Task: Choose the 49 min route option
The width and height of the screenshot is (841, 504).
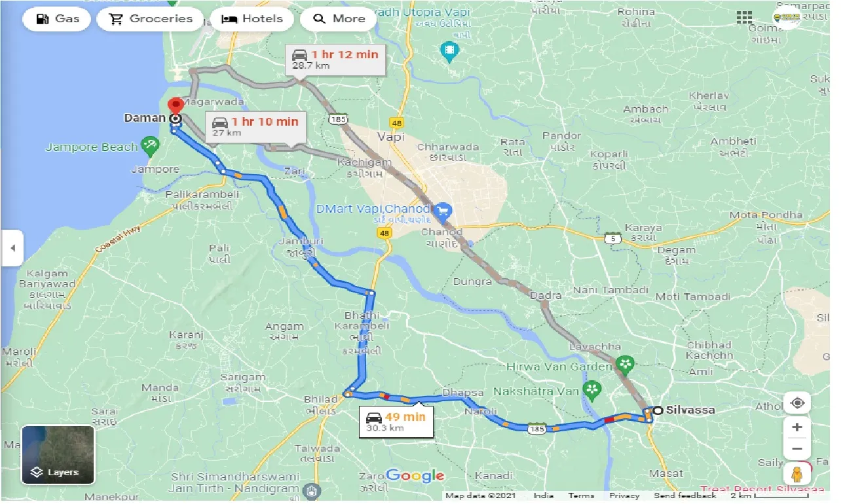Action: [x=396, y=422]
